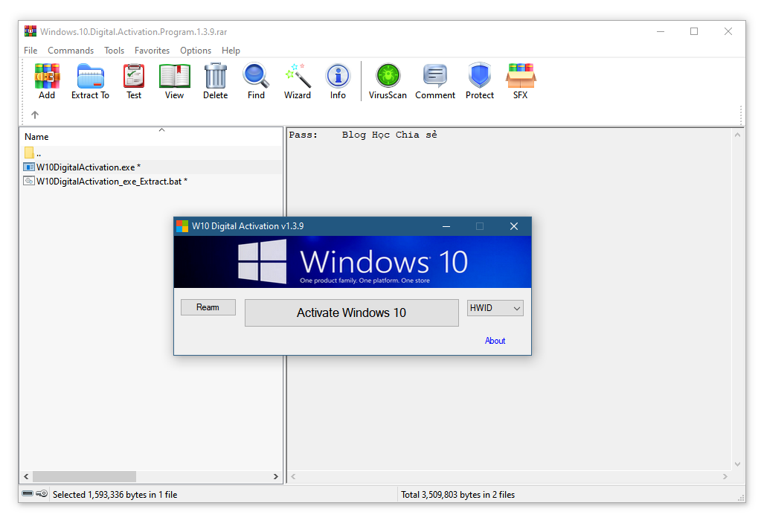Click file list horizontal scrollbar thumb
The width and height of the screenshot is (761, 532).
(85, 477)
